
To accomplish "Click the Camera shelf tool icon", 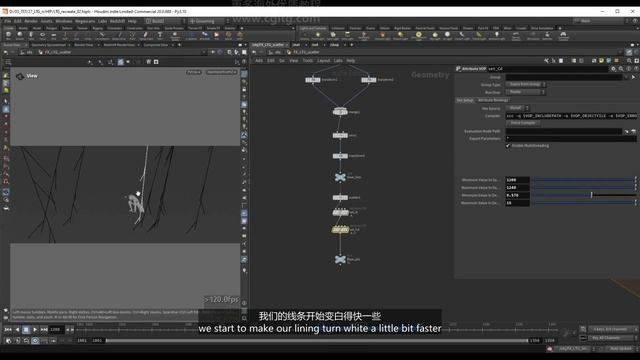I will click(x=304, y=36).
